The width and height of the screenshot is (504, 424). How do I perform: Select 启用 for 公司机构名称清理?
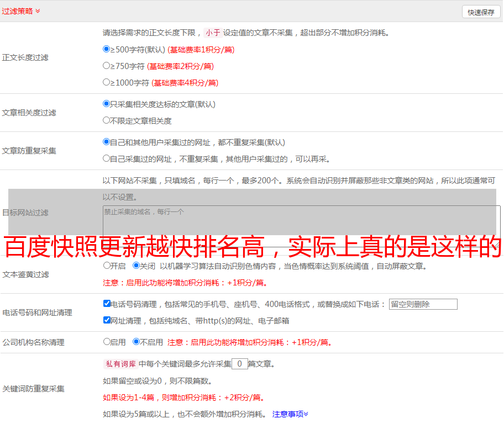[107, 341]
